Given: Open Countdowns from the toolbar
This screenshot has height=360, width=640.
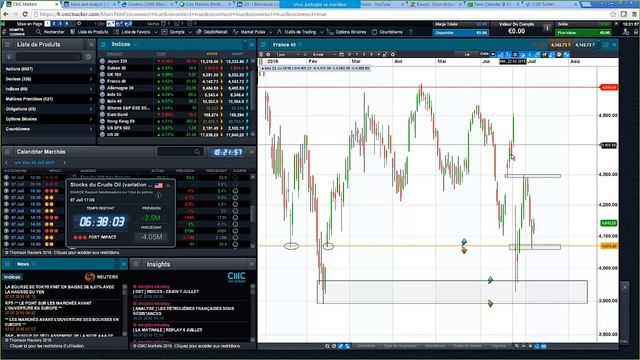Looking at the screenshot, I should tap(387, 32).
